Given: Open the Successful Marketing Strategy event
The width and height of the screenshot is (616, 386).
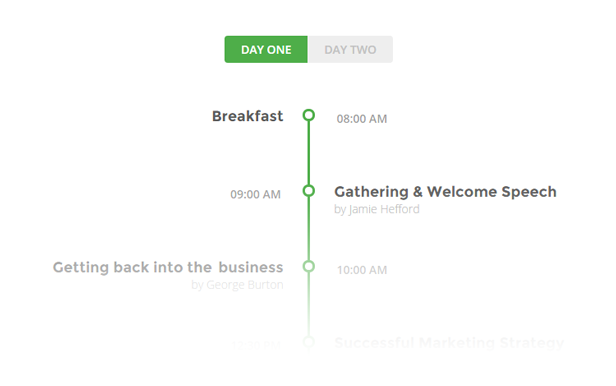Looking at the screenshot, I should tap(449, 343).
